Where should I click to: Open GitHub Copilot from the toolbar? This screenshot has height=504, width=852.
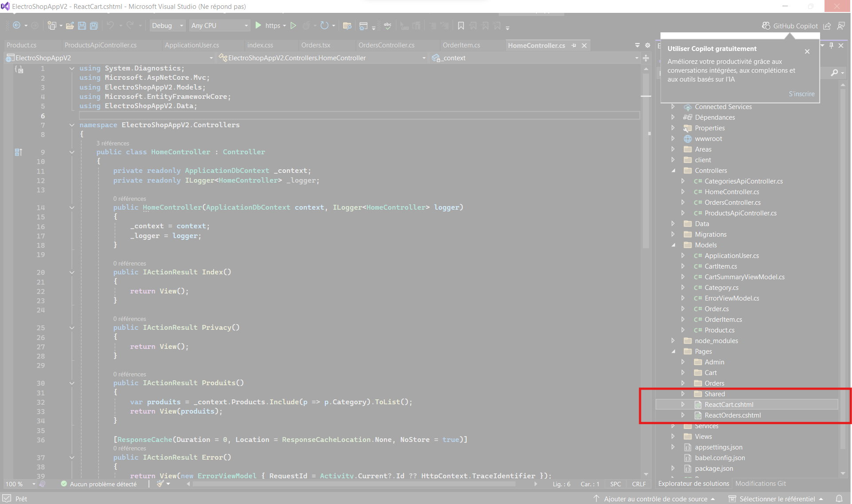790,26
